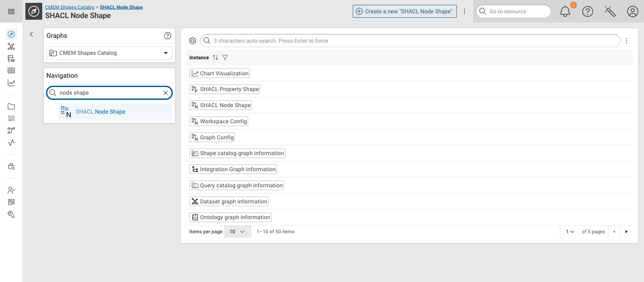This screenshot has height=282, width=644.
Task: Open the table settings gear icon
Action: pyautogui.click(x=193, y=41)
